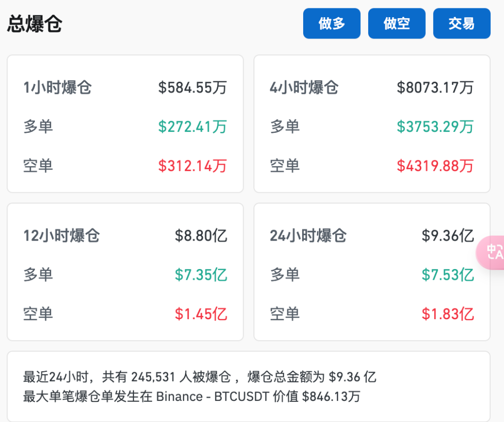Click the 24-hour short value $1.83亿
Screen dimensions: 504x422
pos(448,314)
